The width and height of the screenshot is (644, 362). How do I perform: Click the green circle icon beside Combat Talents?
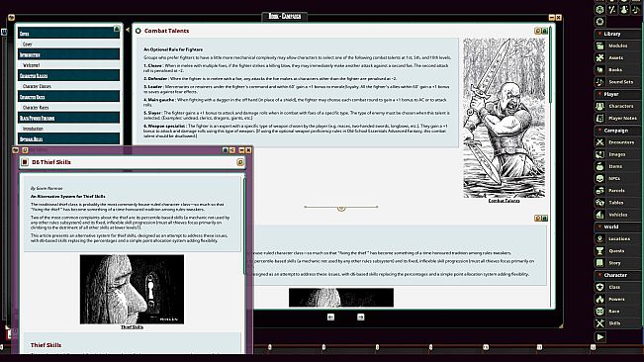[x=138, y=31]
